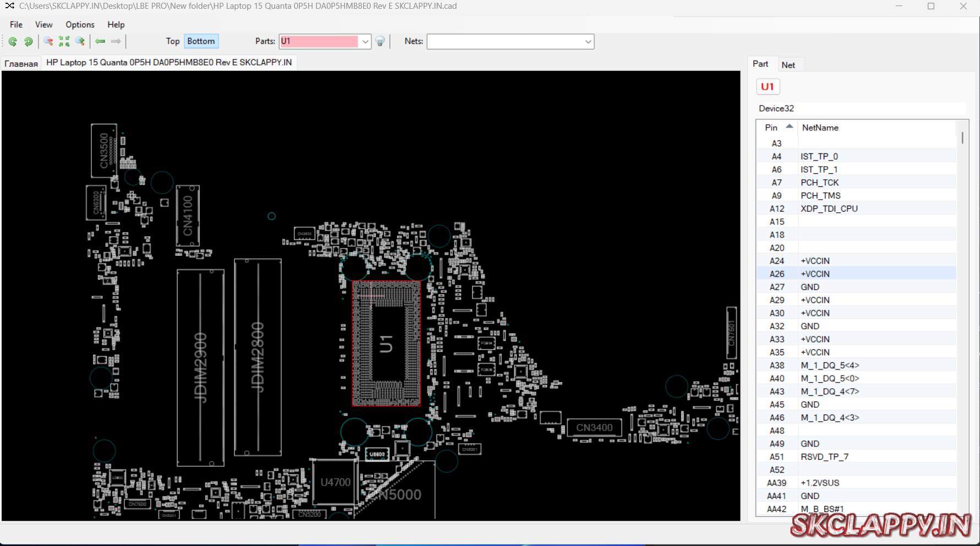
Task: Select the HP Laptop 15 Quanta document tab
Action: (169, 63)
